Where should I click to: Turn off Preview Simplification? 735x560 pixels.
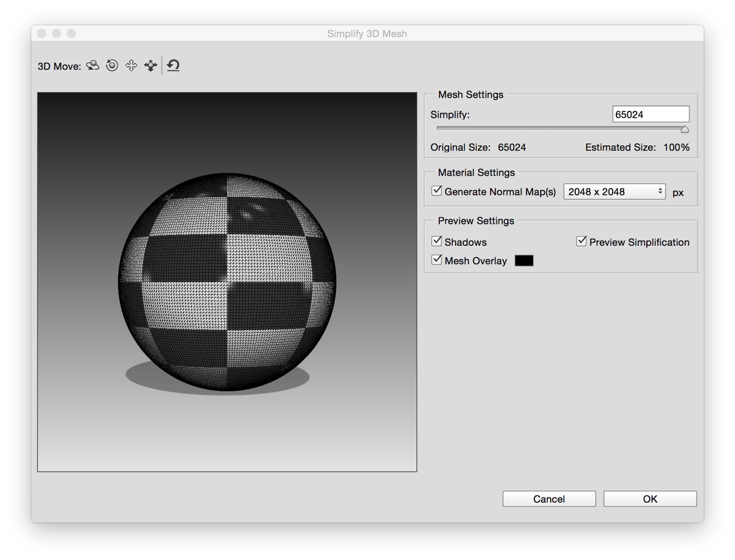click(581, 241)
